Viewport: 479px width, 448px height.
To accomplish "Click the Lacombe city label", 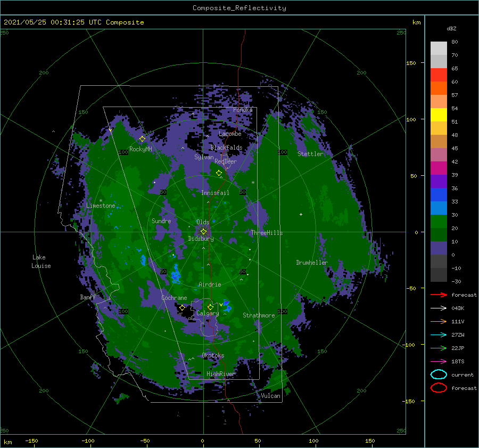I will [230, 134].
